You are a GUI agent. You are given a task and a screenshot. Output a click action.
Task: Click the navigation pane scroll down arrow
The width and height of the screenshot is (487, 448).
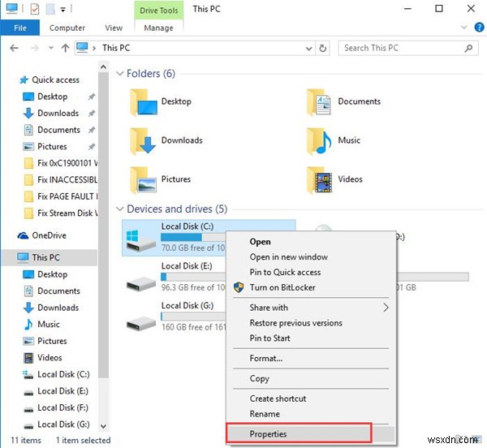(103, 426)
